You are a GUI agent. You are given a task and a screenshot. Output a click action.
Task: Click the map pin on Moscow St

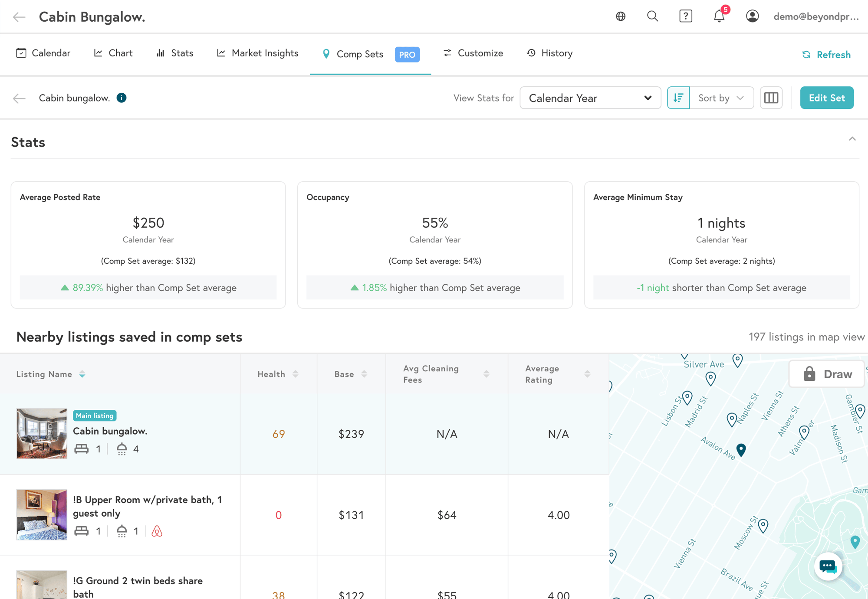763,525
